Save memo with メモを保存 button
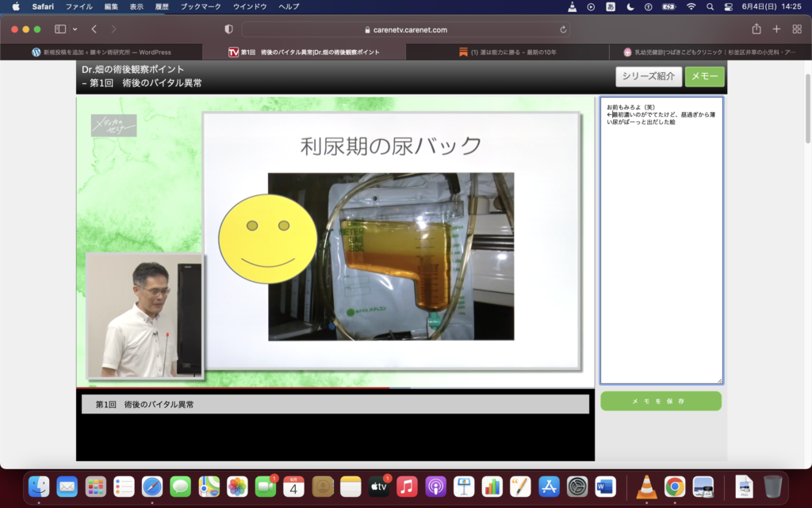This screenshot has height=508, width=812. [x=661, y=401]
